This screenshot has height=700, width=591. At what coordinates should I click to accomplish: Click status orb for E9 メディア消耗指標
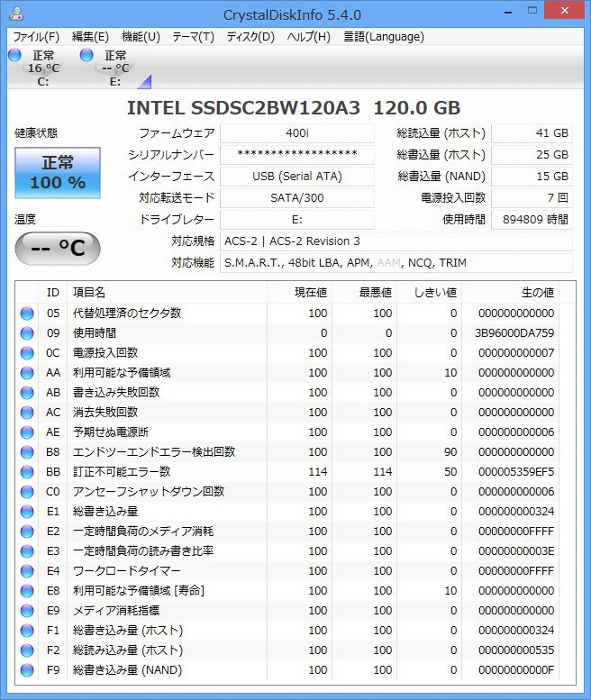coord(27,611)
